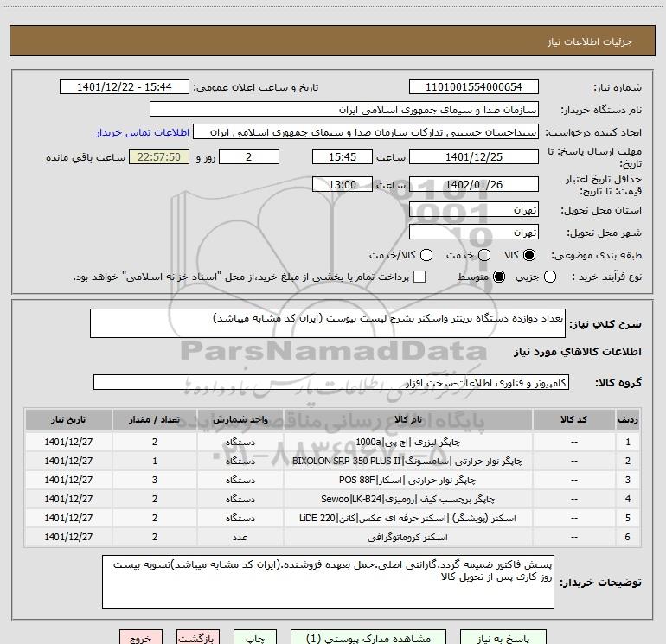Click the تعداد / مقدار column header

click(155, 419)
